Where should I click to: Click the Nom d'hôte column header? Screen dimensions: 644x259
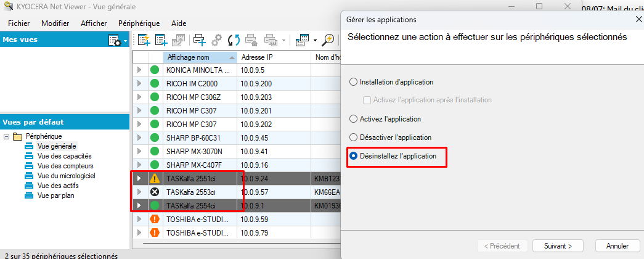(x=327, y=57)
